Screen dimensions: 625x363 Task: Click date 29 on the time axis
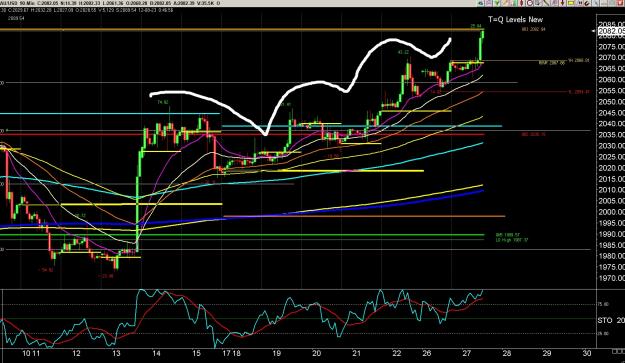(547, 353)
